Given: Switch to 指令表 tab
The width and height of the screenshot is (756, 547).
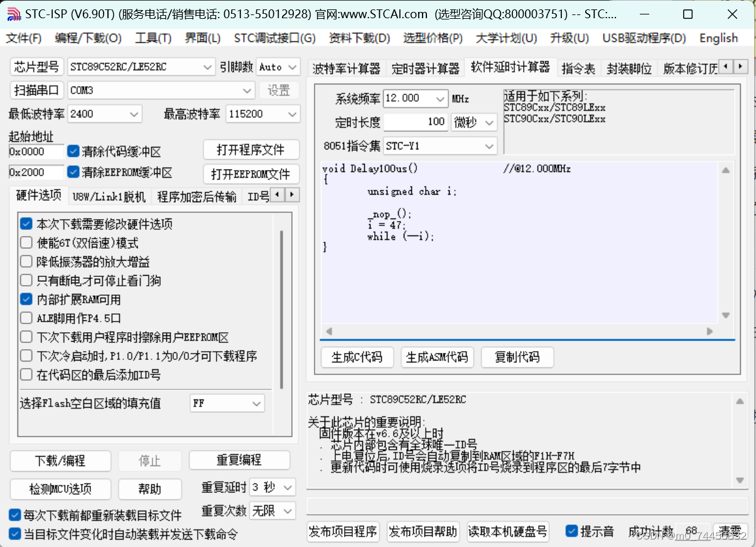Looking at the screenshot, I should click(578, 68).
